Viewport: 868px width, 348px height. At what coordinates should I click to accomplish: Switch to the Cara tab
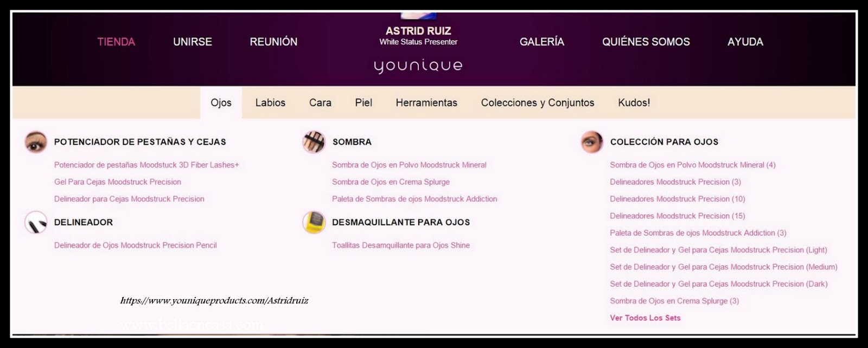point(320,102)
